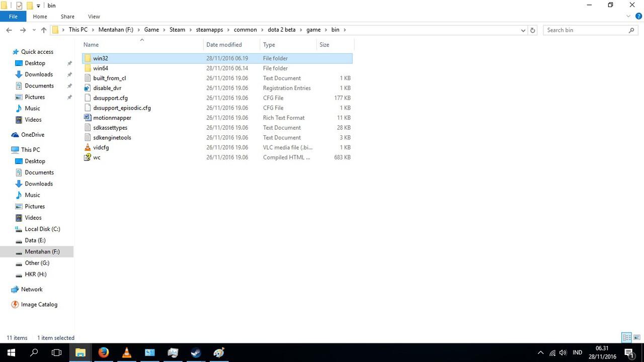Navigate to Steam in the address path
This screenshot has width=644, height=362.
tap(177, 30)
